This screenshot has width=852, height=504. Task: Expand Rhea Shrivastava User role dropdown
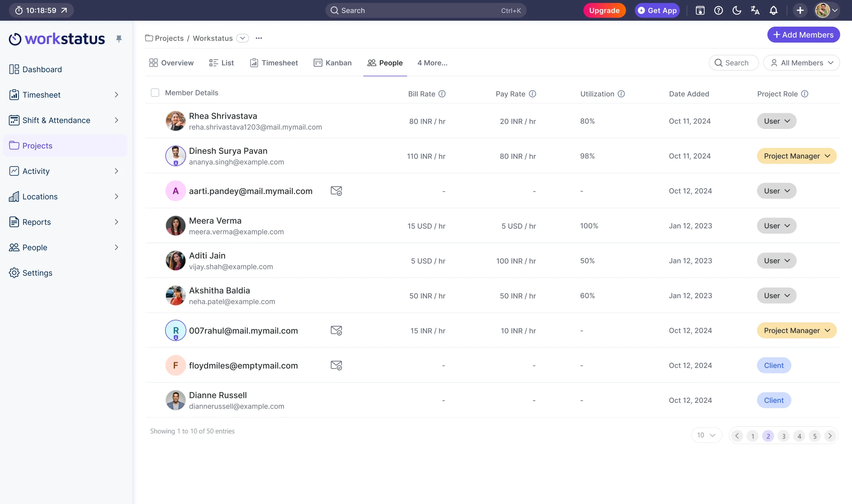click(776, 121)
